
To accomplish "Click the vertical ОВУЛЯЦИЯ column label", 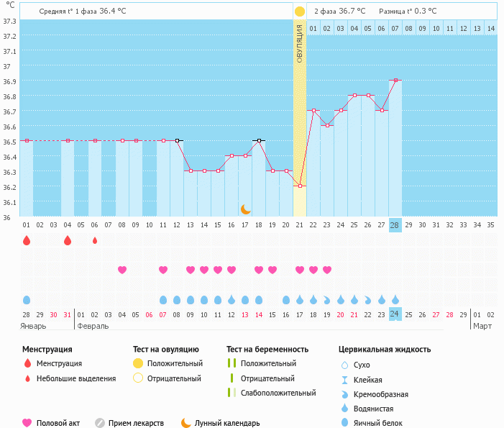I will click(300, 43).
